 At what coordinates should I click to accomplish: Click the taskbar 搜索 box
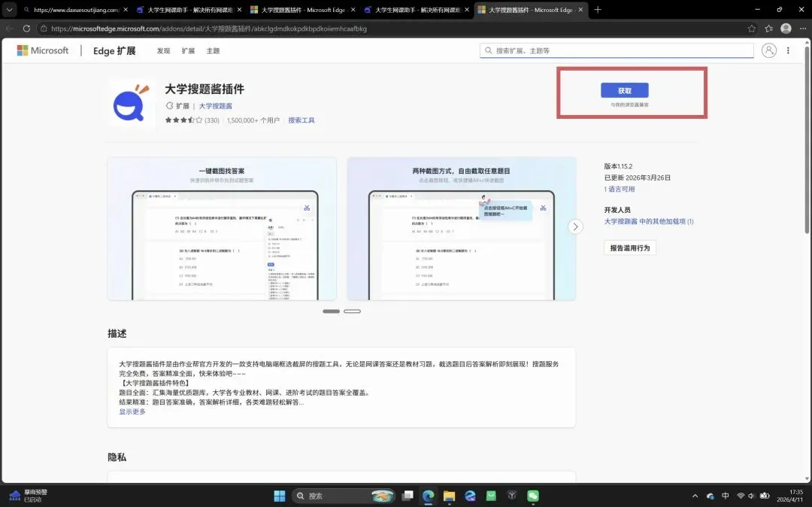pyautogui.click(x=344, y=496)
